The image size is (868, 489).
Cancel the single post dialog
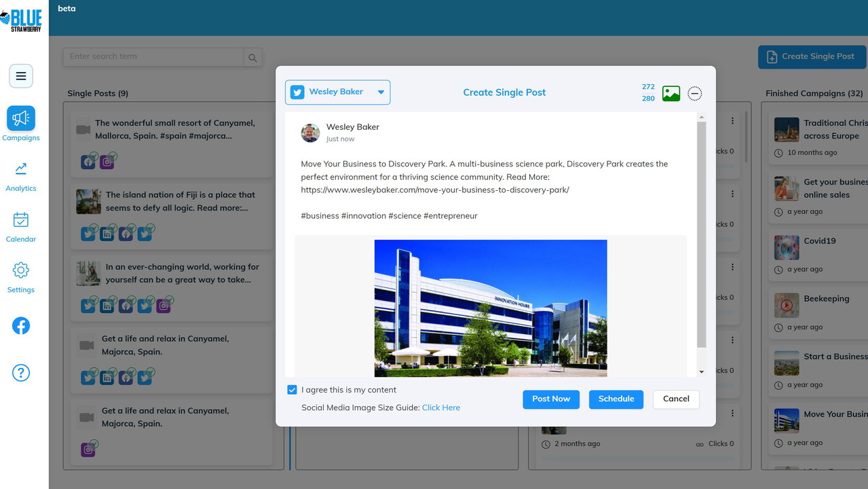[x=675, y=399]
